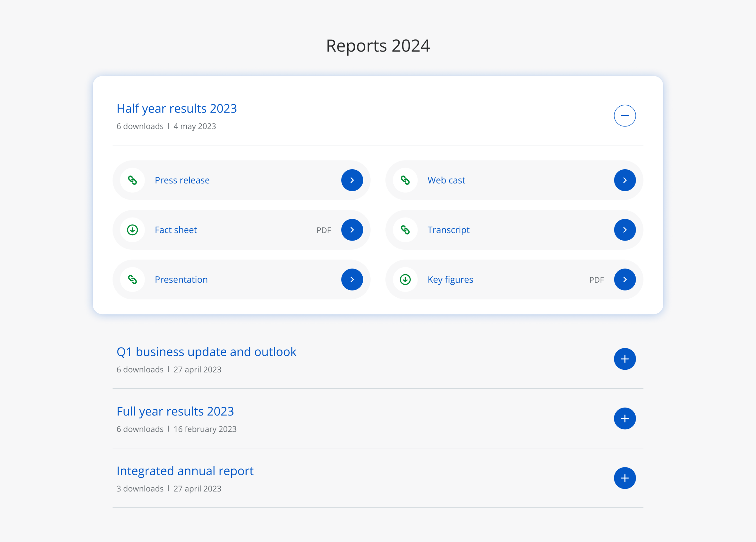Click the Full year results 2023 title

coord(175,412)
